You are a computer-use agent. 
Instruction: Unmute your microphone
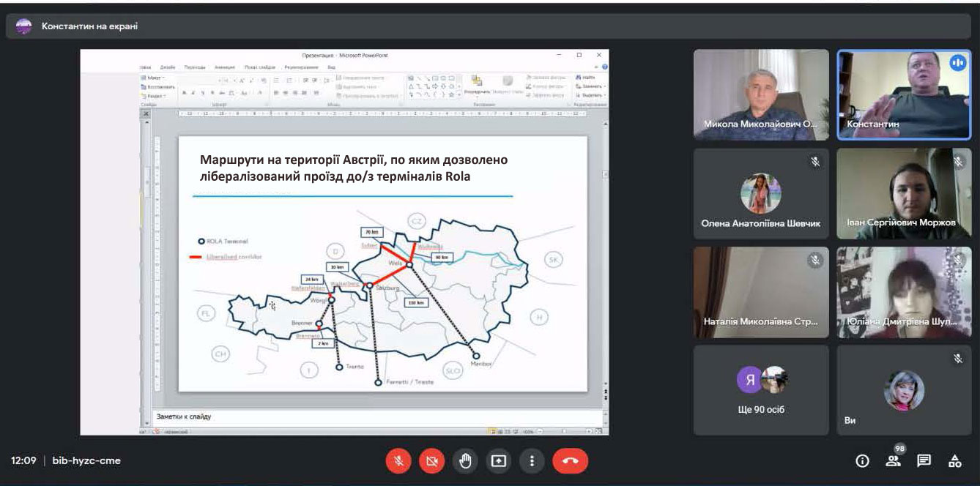click(398, 461)
